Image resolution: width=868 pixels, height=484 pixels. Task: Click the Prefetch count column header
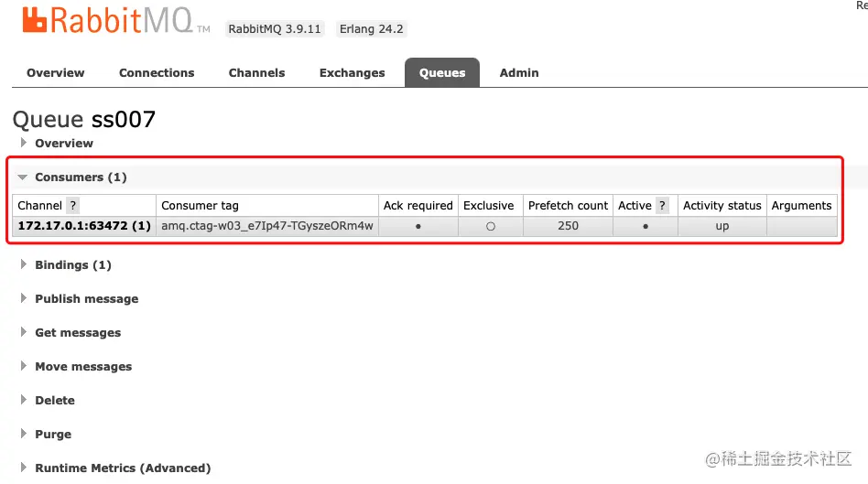pos(568,206)
